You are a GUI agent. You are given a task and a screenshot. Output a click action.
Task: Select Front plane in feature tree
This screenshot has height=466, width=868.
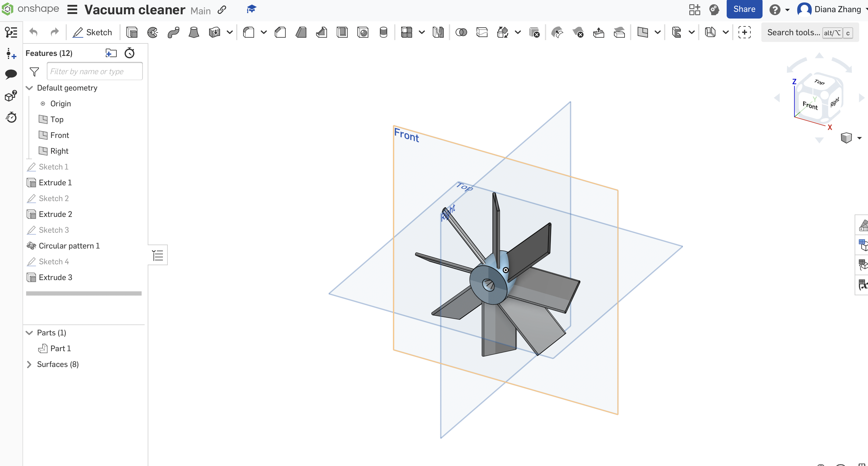(x=60, y=135)
